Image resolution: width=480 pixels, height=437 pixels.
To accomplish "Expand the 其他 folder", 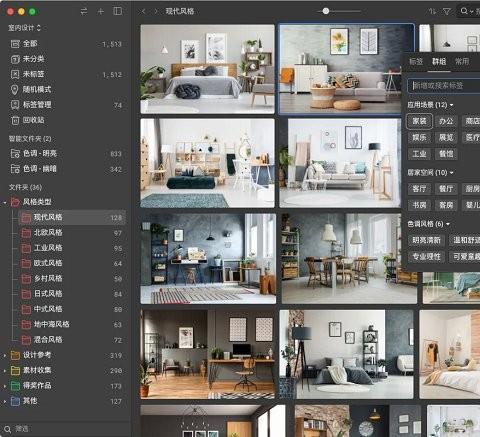I will point(5,401).
